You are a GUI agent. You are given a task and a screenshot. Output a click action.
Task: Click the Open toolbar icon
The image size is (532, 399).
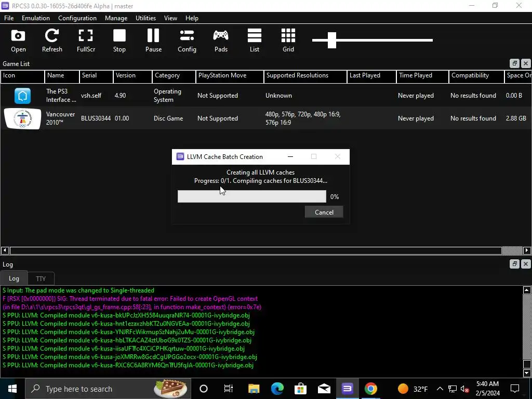point(18,41)
